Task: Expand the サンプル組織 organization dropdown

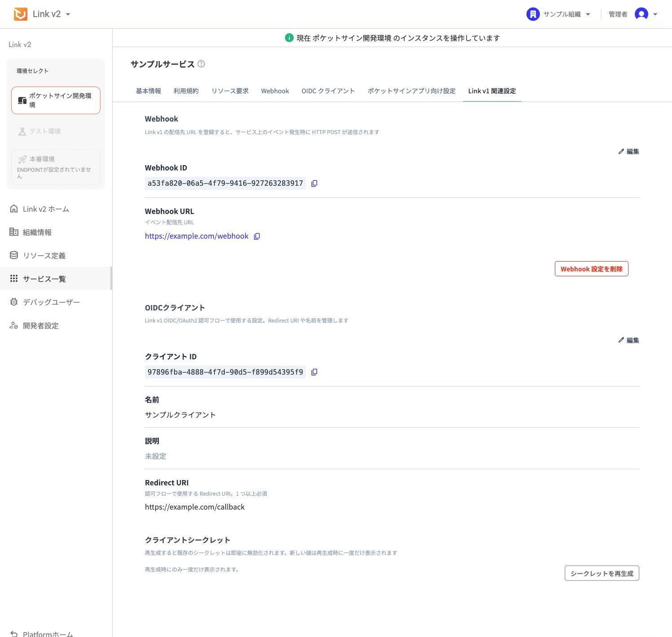Action: pyautogui.click(x=588, y=14)
